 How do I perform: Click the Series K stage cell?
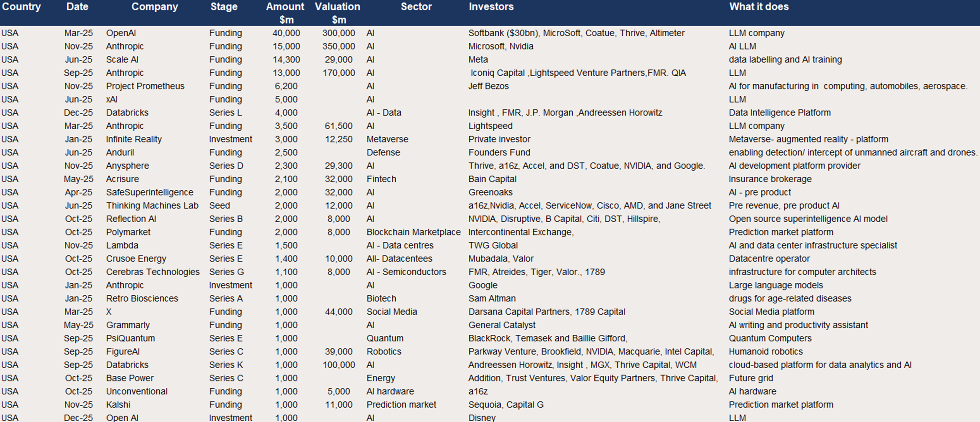(226, 365)
